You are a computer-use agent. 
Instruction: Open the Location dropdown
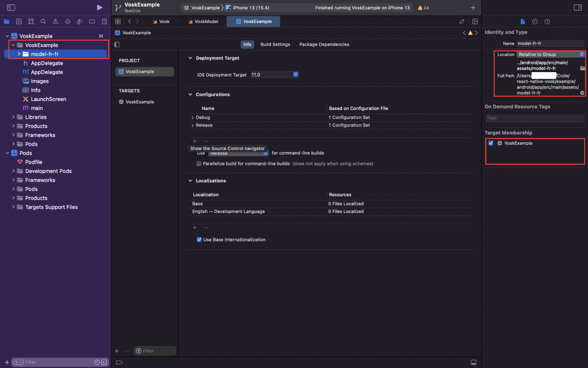(551, 54)
